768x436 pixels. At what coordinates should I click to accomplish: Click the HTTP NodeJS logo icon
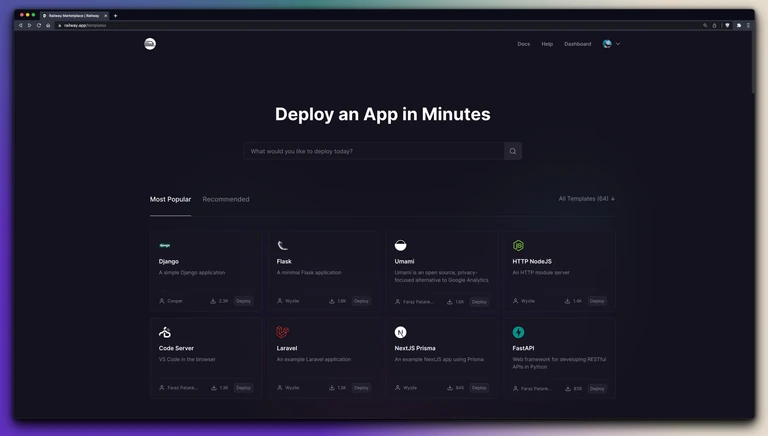pyautogui.click(x=518, y=245)
